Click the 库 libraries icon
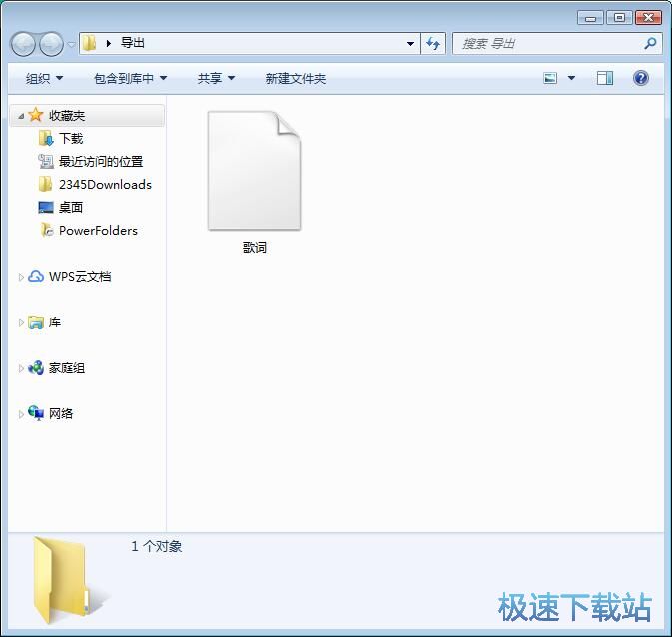The image size is (672, 637). pyautogui.click(x=36, y=322)
